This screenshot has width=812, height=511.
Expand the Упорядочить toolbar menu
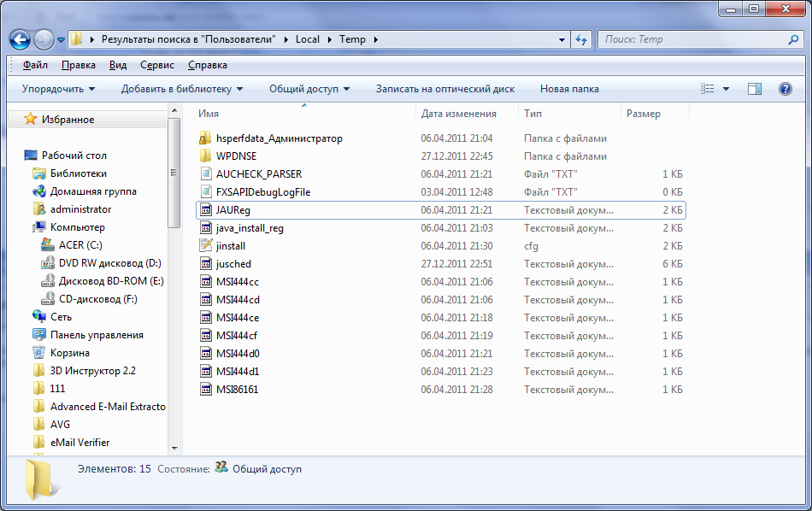pos(58,89)
